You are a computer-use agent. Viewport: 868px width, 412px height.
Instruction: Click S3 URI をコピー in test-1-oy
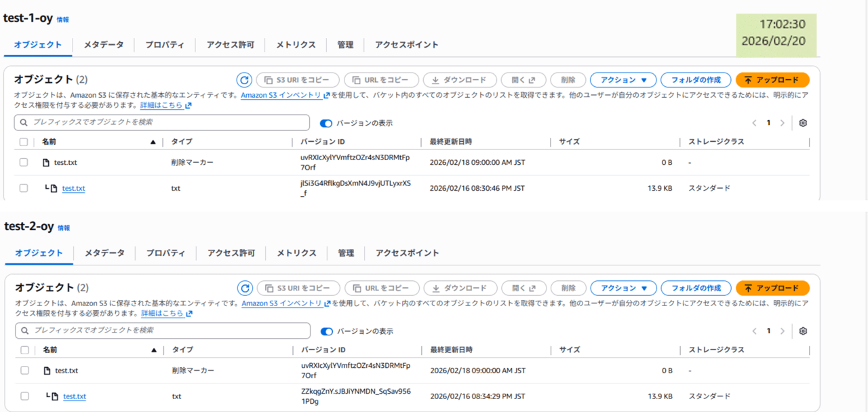click(x=297, y=80)
